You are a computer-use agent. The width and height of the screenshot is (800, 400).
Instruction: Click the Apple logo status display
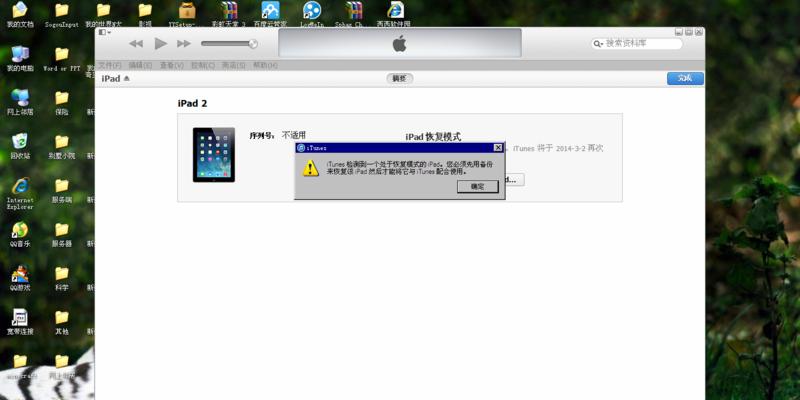click(x=399, y=43)
